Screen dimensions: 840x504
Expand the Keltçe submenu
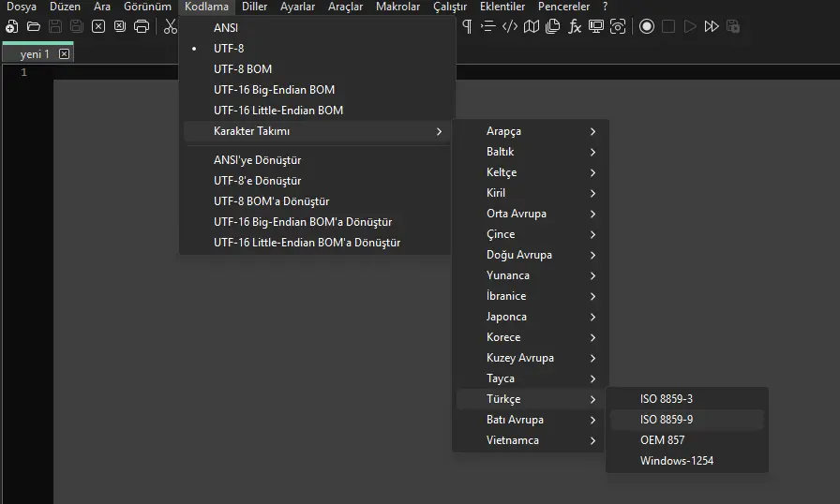pos(531,172)
